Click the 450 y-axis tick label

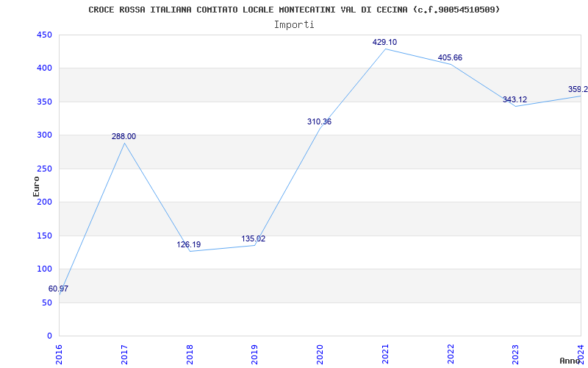click(x=44, y=35)
